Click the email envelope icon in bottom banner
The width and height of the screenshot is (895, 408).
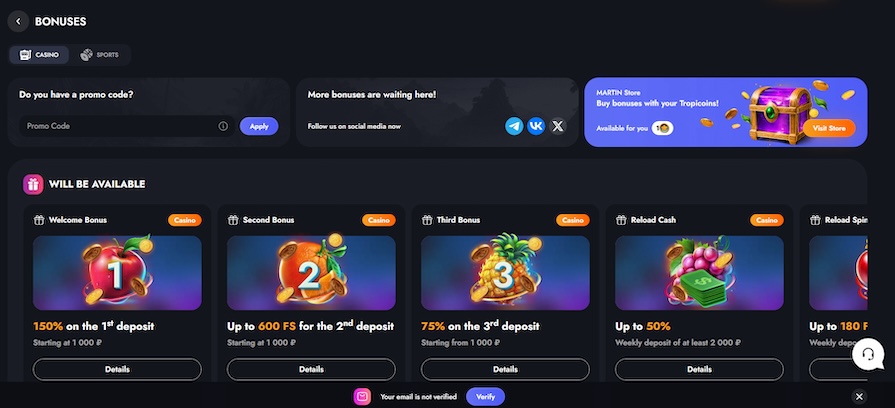[x=362, y=397]
